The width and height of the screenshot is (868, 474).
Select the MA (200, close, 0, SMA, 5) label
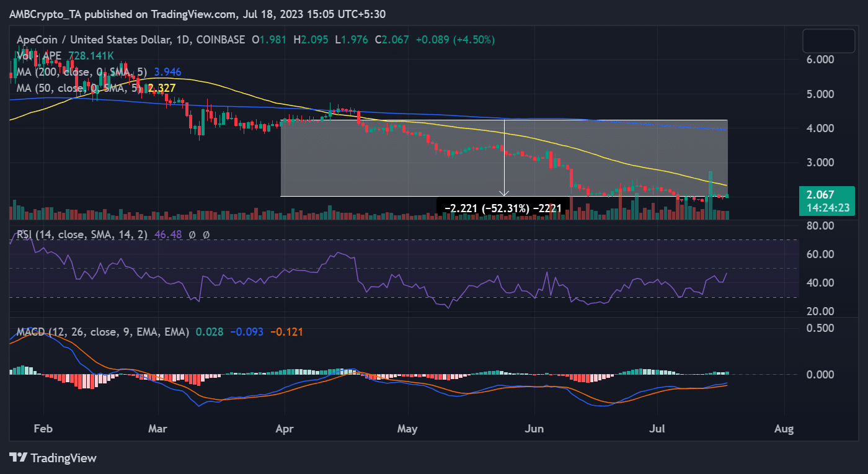[82, 72]
